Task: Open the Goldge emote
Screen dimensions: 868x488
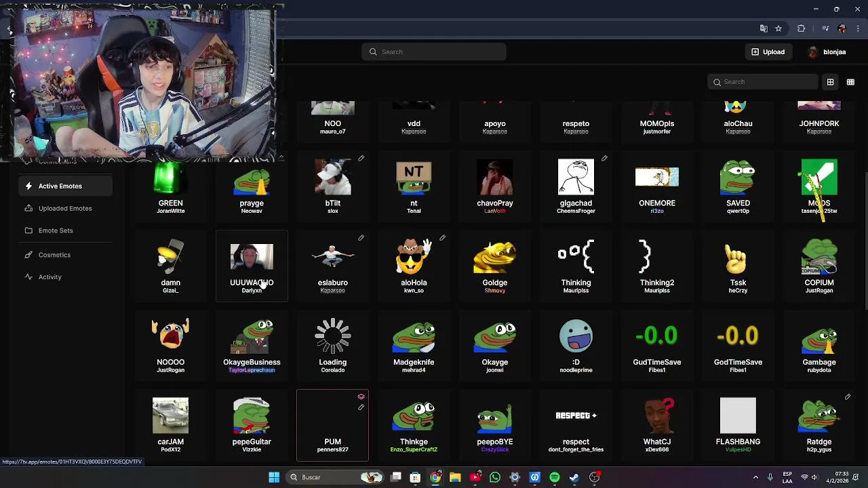Action: click(x=495, y=266)
